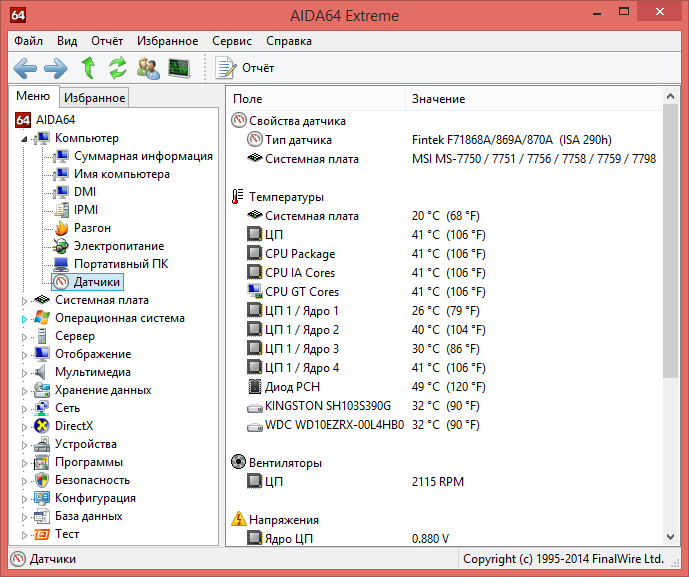
Task: Go up one level with green arrow
Action: click(88, 68)
